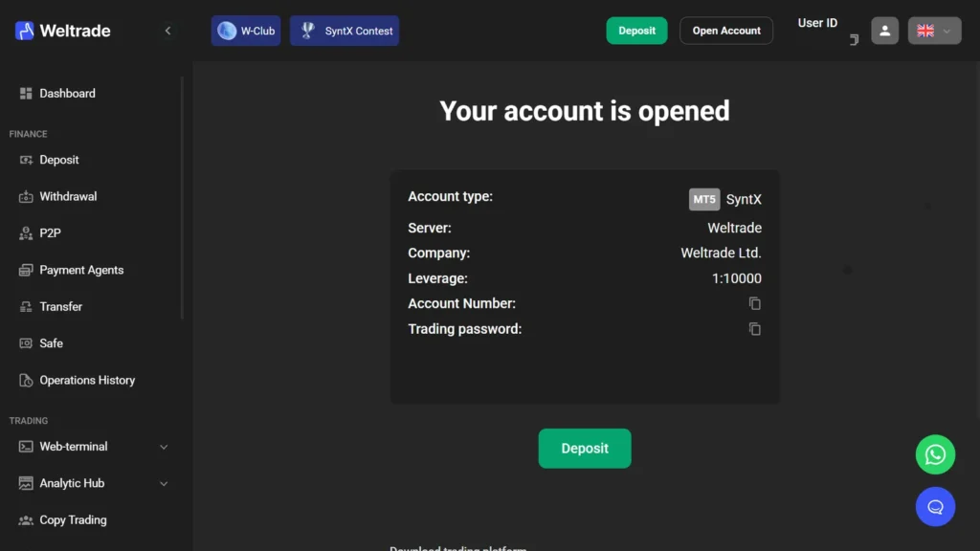Click the green Deposit button in header

coord(636,31)
